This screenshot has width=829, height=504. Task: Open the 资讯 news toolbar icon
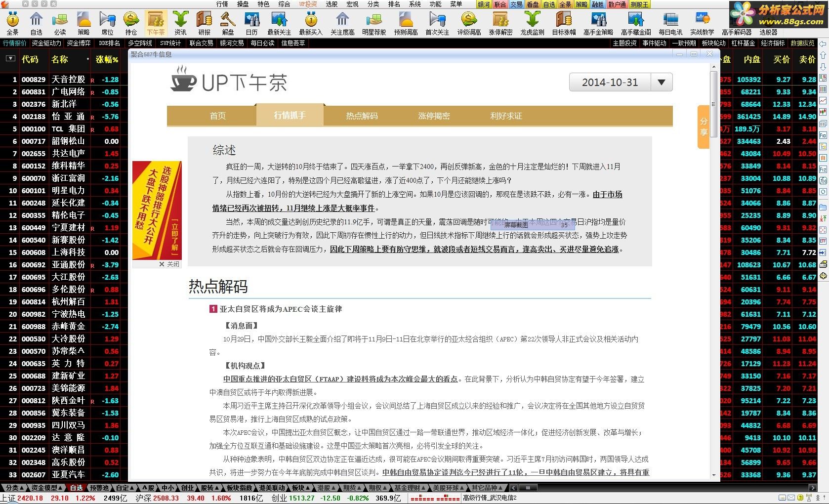[x=180, y=23]
